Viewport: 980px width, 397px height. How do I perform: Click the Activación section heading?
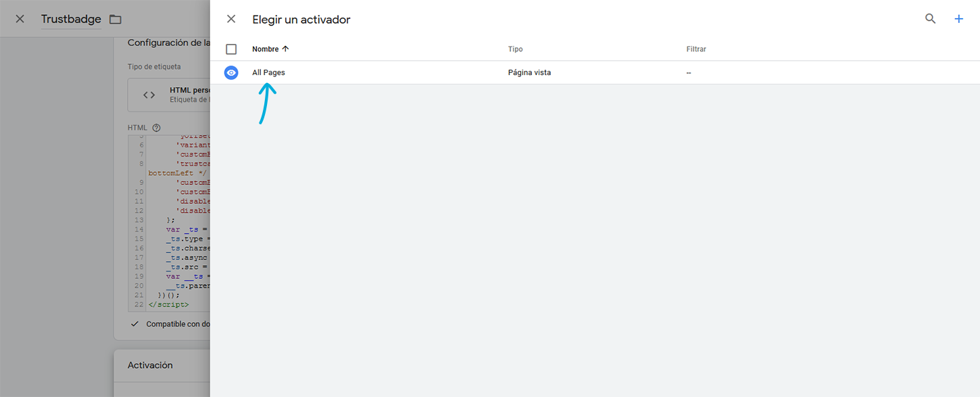[x=150, y=365]
